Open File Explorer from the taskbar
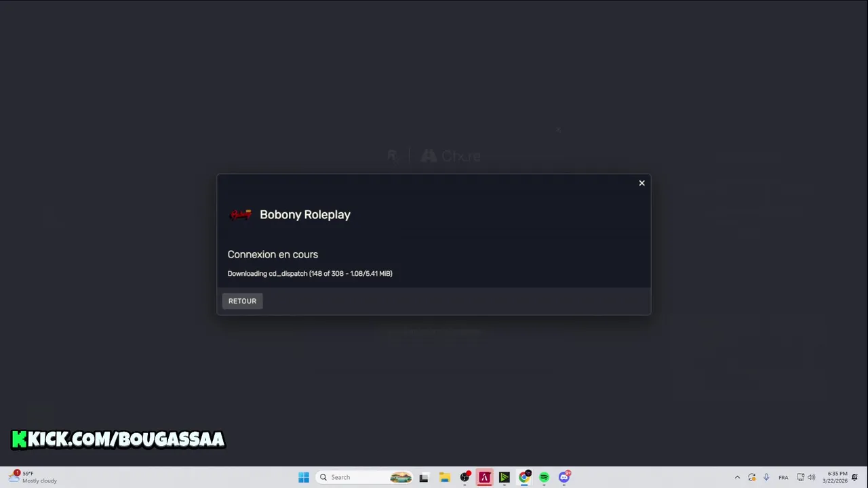 click(x=444, y=477)
